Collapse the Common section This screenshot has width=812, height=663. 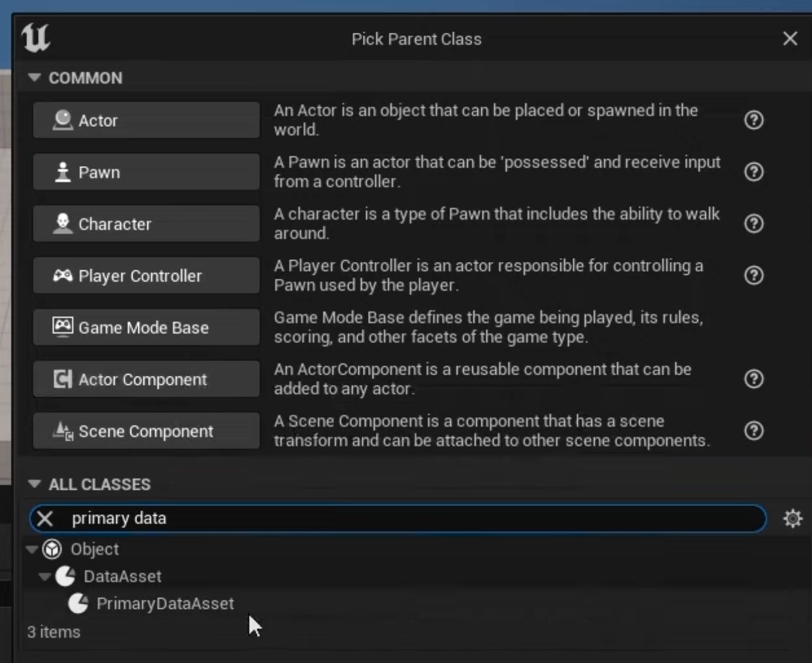point(35,78)
